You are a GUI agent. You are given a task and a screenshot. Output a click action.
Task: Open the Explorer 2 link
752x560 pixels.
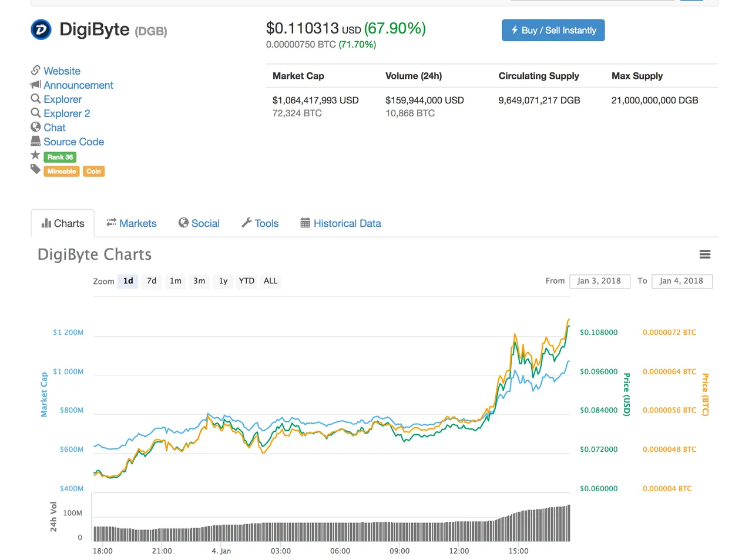[x=67, y=113]
